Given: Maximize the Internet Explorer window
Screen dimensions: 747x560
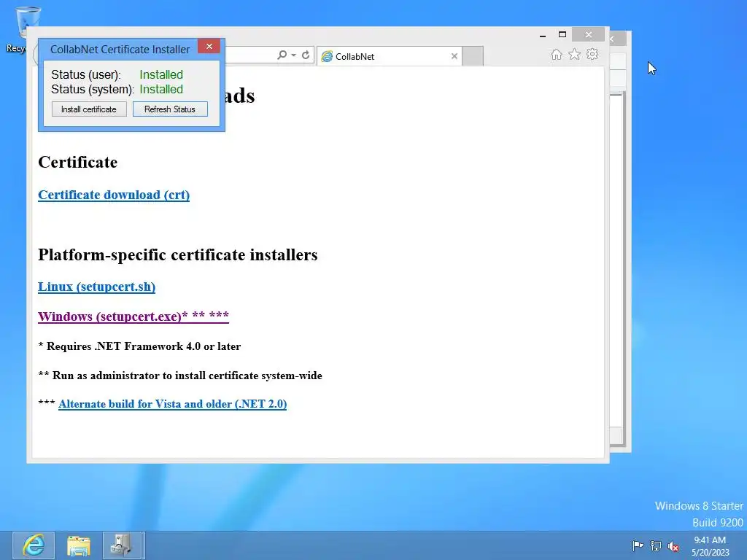Looking at the screenshot, I should pos(562,35).
